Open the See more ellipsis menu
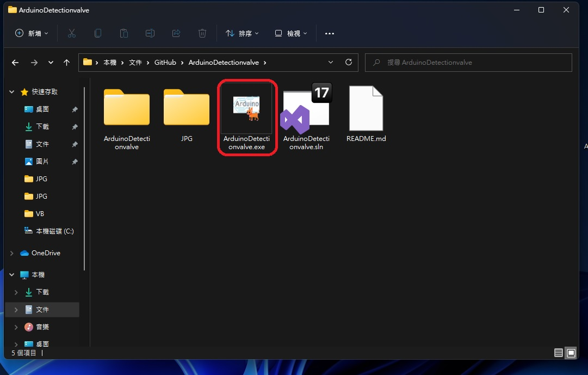 click(329, 33)
